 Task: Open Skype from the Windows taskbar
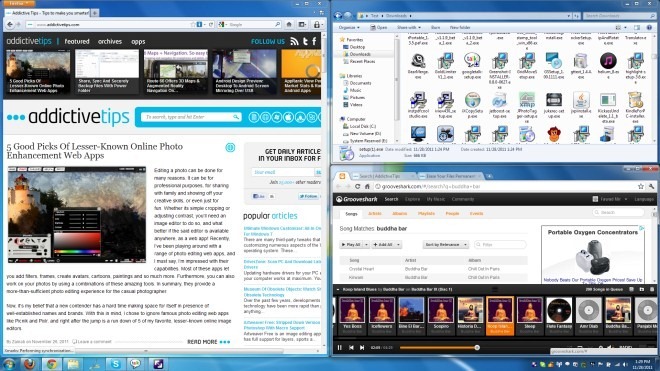click(115, 364)
